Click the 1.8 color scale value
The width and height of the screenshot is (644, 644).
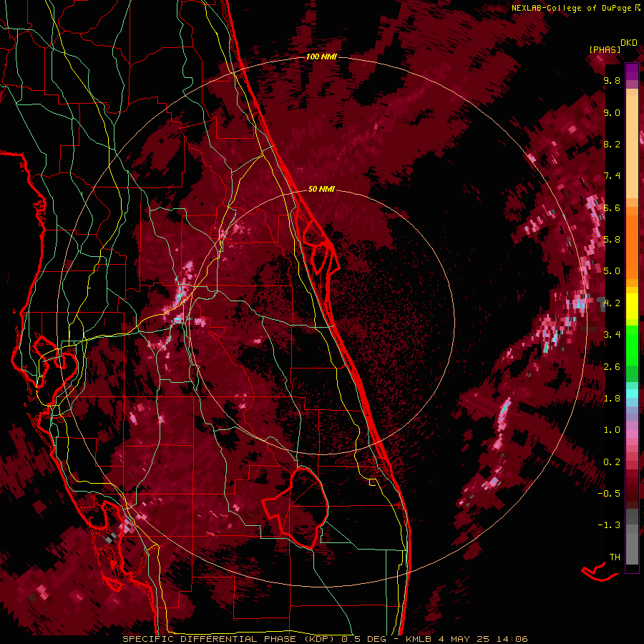coord(612,398)
